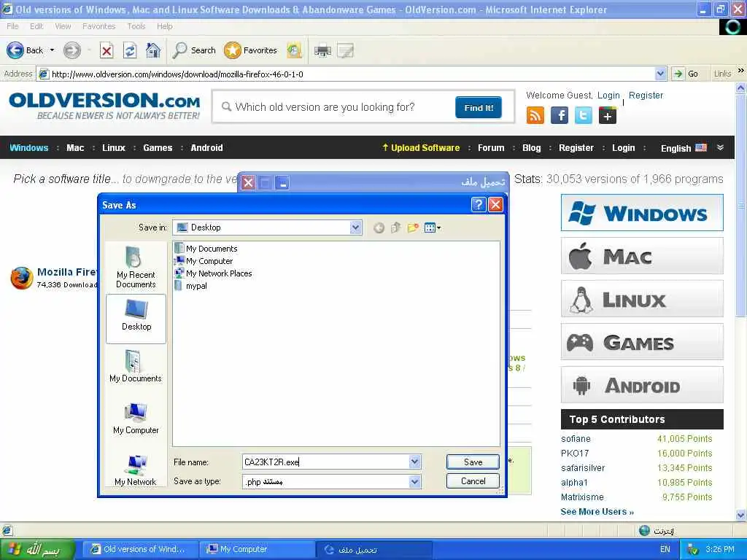Click the Search magnifier in IE toolbar
The height and width of the screenshot is (560, 747).
(x=179, y=50)
